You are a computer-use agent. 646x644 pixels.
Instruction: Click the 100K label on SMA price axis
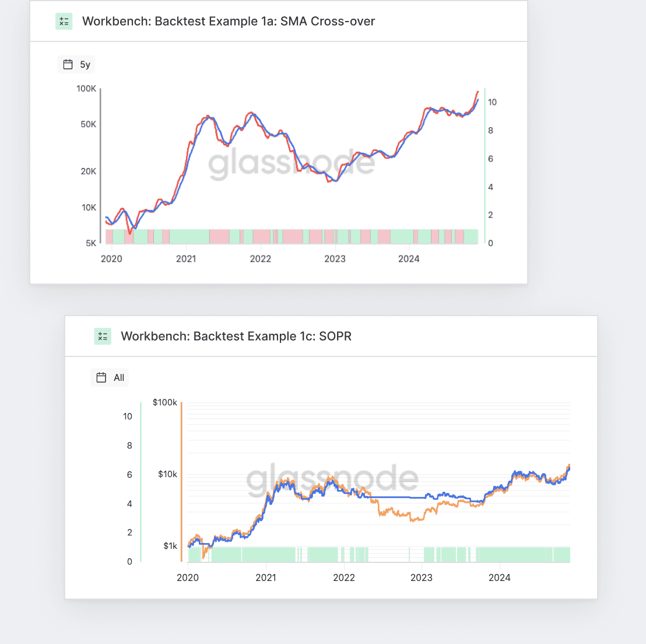click(x=86, y=89)
